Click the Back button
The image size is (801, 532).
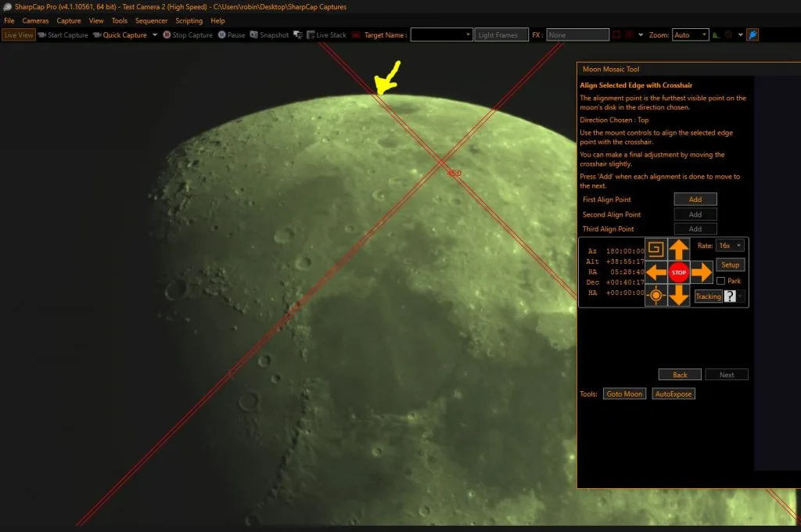[680, 375]
